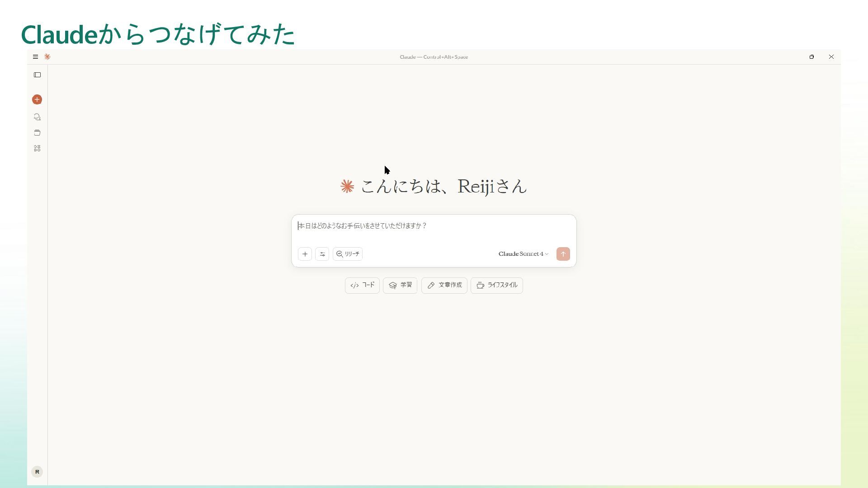This screenshot has height=488, width=868.
Task: Focus the message input field
Action: click(x=434, y=226)
